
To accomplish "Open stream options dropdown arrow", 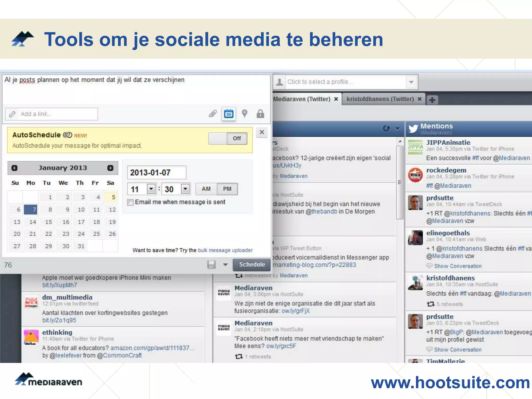I will 397,129.
